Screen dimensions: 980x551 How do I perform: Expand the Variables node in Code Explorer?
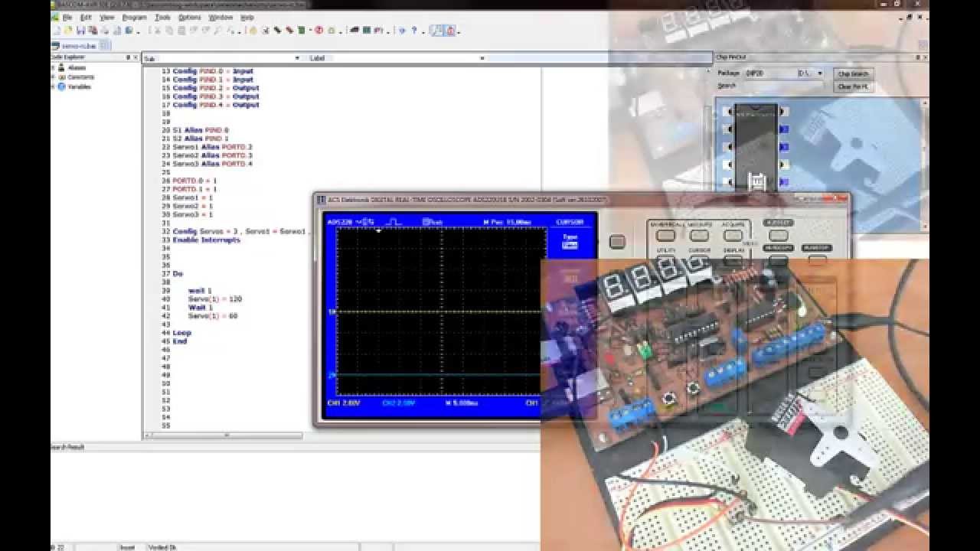(53, 86)
